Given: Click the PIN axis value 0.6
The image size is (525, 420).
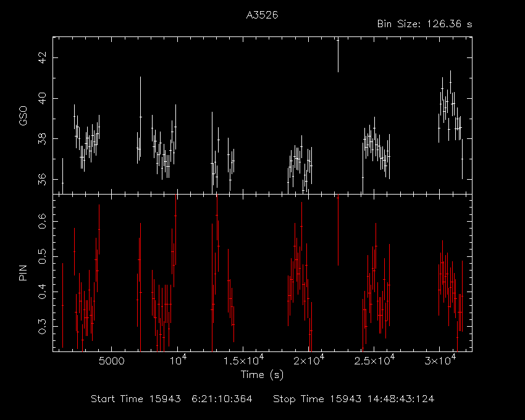Looking at the screenshot, I should 43,221.
